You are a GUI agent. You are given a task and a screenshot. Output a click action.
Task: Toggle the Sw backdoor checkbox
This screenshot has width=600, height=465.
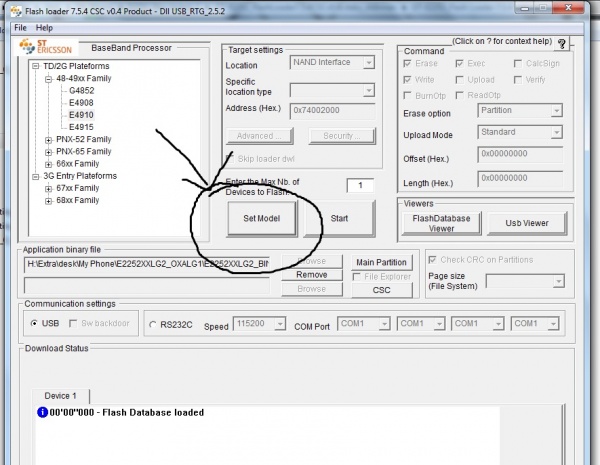pos(73,323)
